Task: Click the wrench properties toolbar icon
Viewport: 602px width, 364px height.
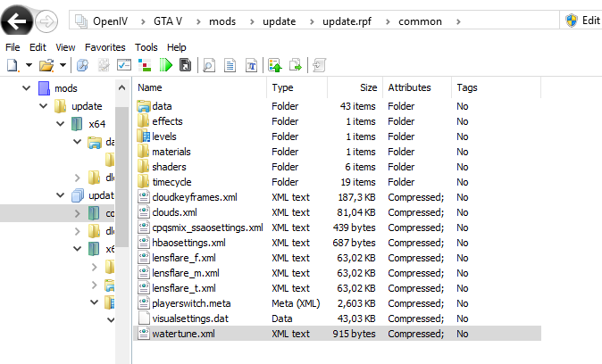Action: (x=82, y=65)
